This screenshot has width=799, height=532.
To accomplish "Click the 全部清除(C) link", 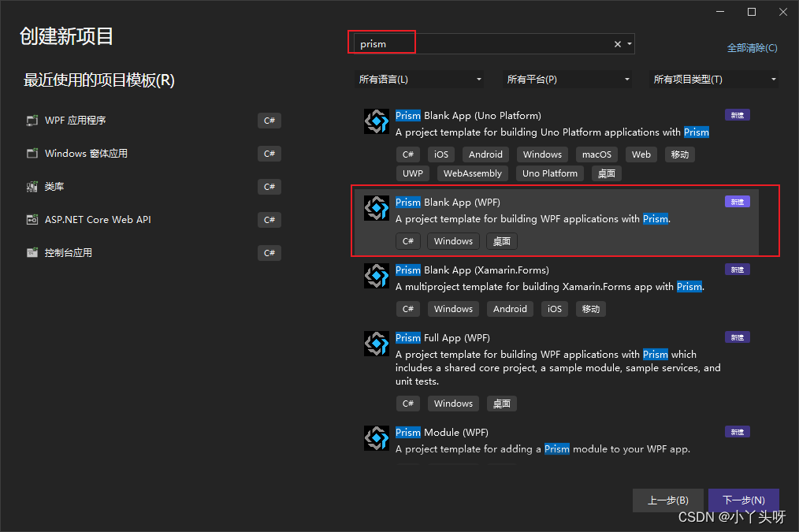I will pyautogui.click(x=753, y=48).
